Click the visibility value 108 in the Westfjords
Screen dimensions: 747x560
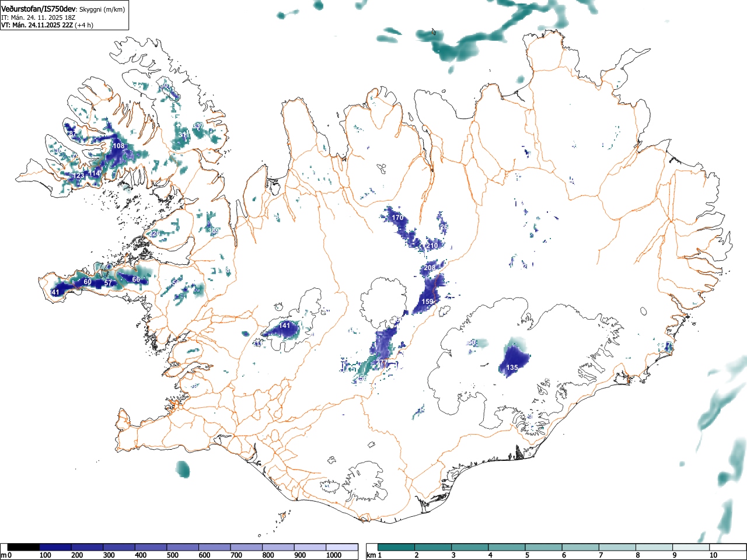pos(118,146)
